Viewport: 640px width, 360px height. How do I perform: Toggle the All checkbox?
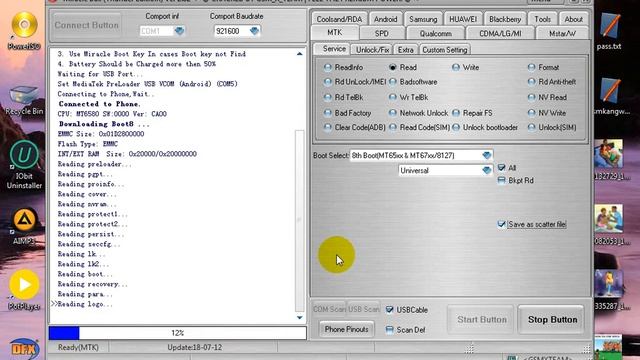click(502, 168)
